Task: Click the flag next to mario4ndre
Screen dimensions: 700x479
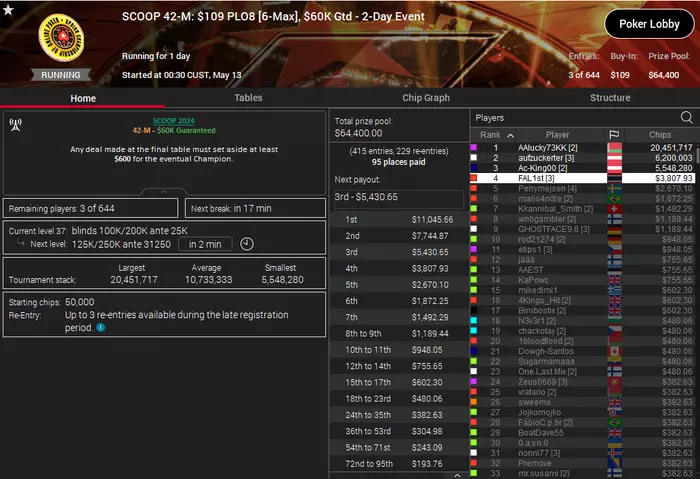Action: 614,199
